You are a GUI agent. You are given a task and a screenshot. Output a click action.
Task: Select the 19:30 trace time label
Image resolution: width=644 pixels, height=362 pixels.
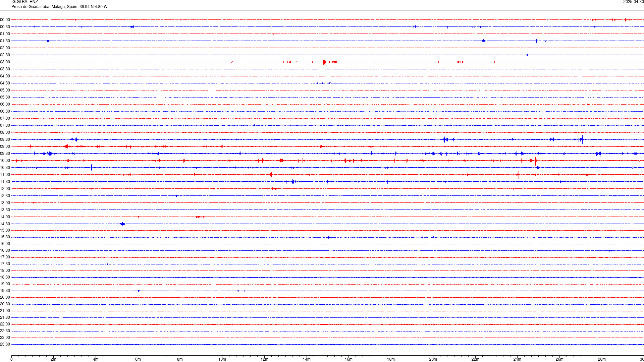[x=5, y=291]
